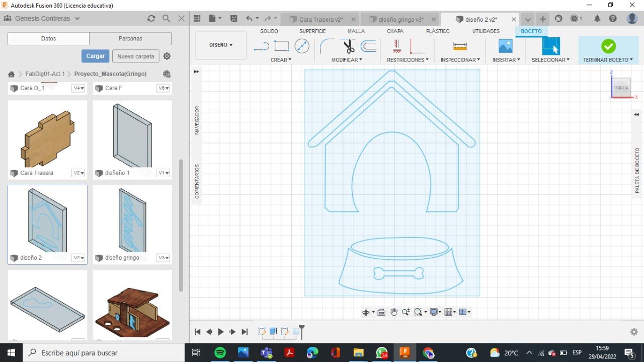
Task: Open the document tabs list chevron
Action: [x=527, y=19]
